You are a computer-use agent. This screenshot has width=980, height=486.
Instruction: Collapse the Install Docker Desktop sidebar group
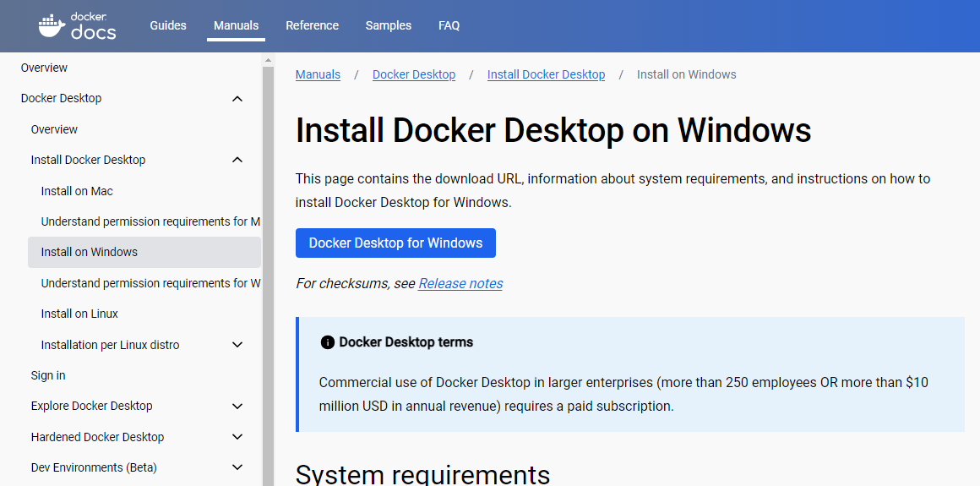click(x=237, y=160)
